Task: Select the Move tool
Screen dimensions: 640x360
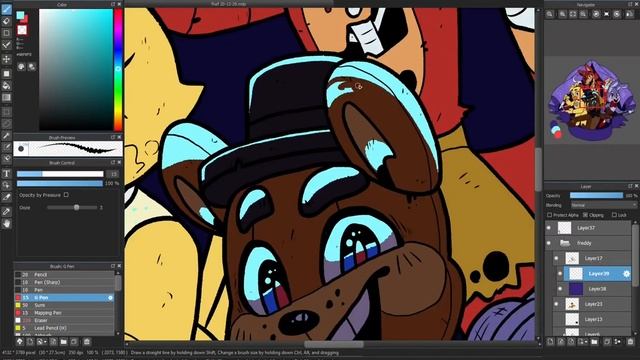Action: [x=7, y=59]
